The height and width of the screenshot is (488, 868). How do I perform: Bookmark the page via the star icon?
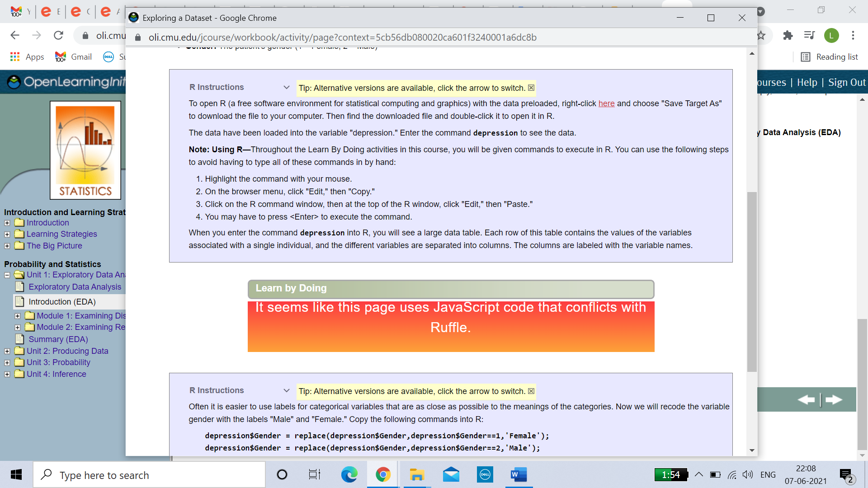[762, 35]
